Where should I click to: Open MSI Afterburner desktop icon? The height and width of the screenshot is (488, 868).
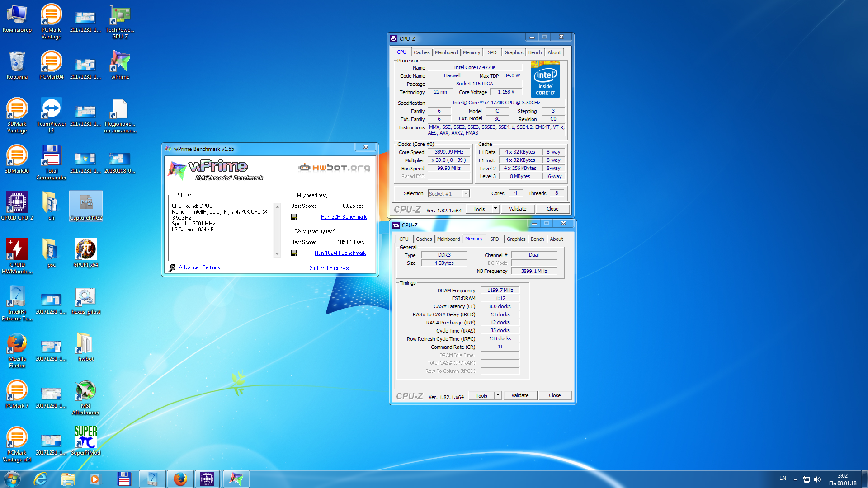point(85,398)
